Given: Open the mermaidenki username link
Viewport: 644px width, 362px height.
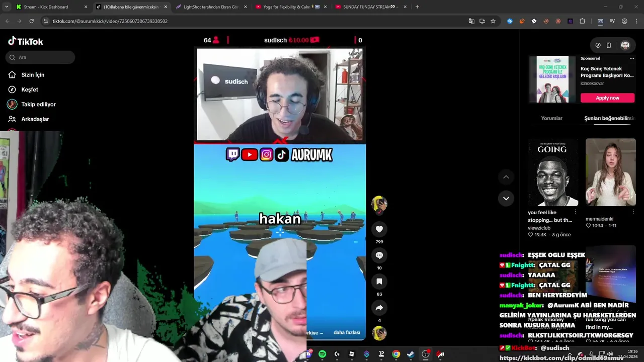Looking at the screenshot, I should (x=599, y=219).
